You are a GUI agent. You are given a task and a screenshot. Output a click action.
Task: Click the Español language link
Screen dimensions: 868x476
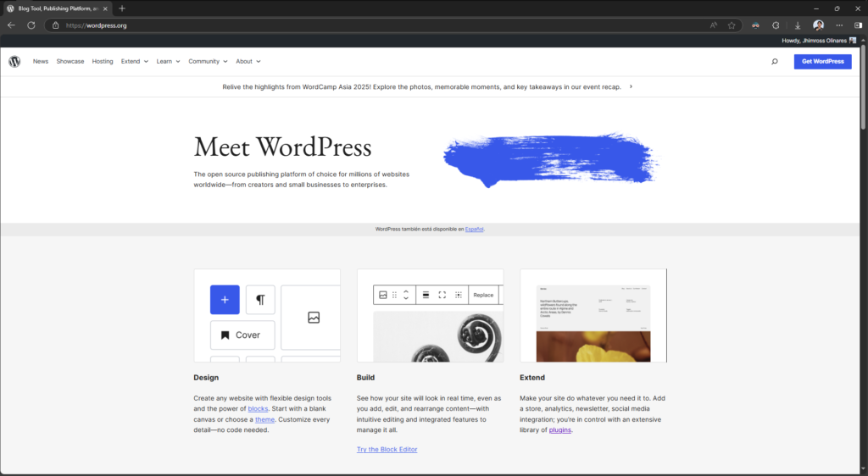(474, 230)
